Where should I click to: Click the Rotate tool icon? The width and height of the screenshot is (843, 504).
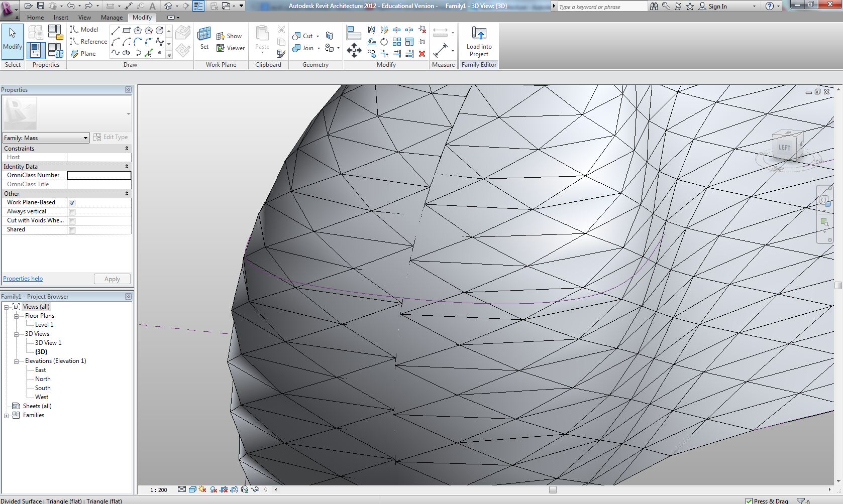click(x=384, y=42)
